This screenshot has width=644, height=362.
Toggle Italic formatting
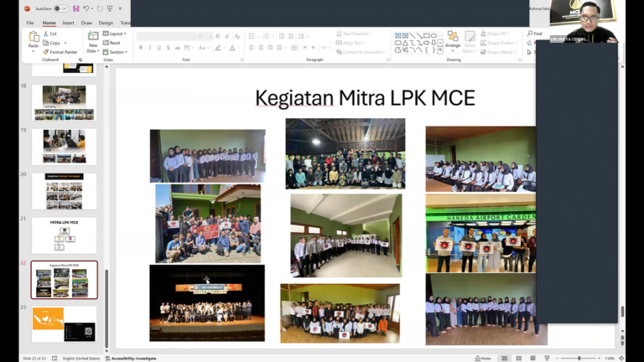click(x=150, y=48)
